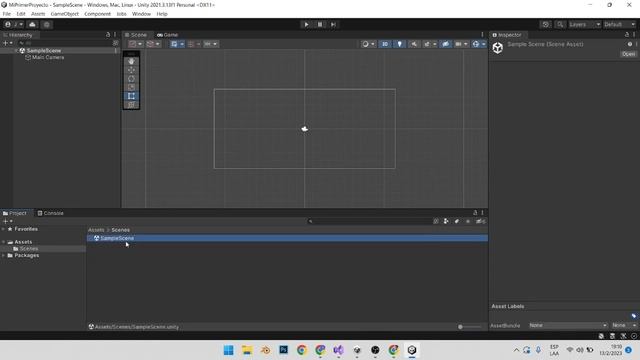Click Assets in the breadcrumb path
This screenshot has width=640, height=360.
[96, 230]
